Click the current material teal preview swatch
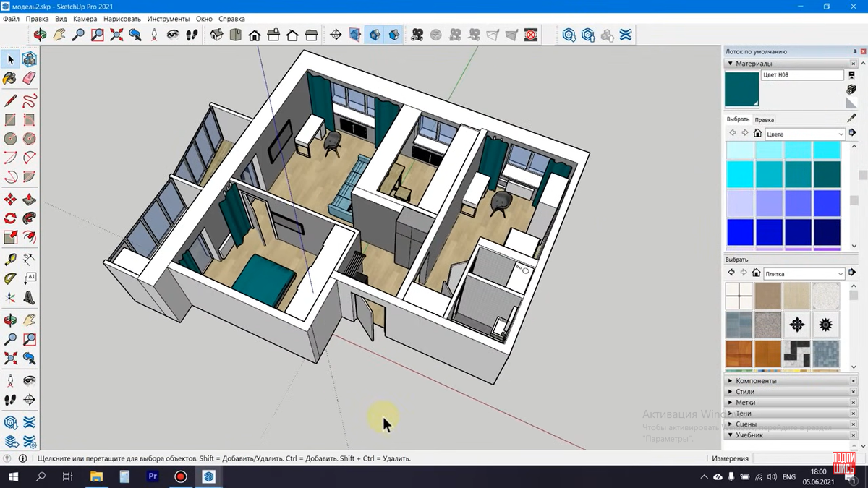Viewport: 868px width, 488px height. [742, 89]
